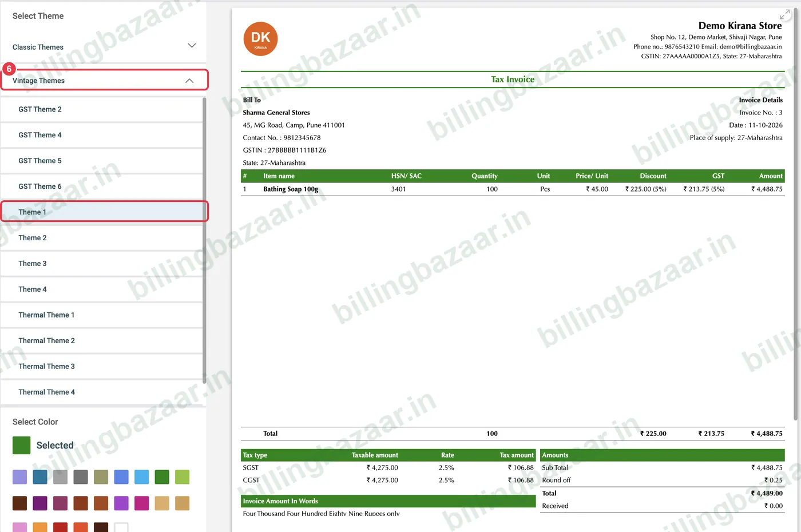Pick the red color swatch
Screen dimensions: 801x532
pyautogui.click(x=60, y=527)
